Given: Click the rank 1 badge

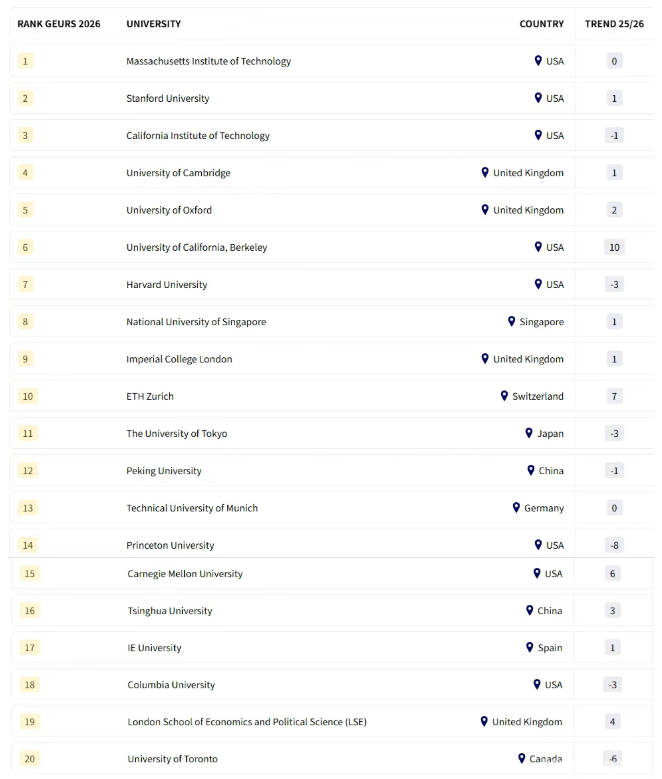Looking at the screenshot, I should point(26,61).
